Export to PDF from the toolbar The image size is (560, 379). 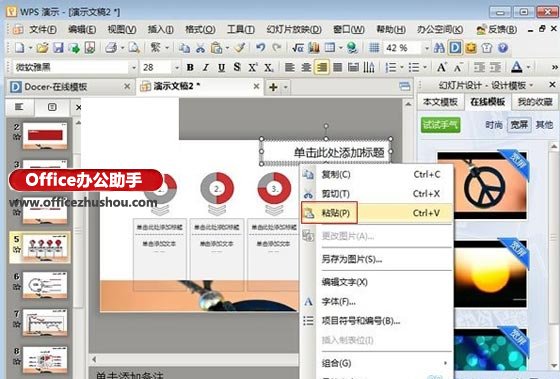pyautogui.click(x=90, y=48)
